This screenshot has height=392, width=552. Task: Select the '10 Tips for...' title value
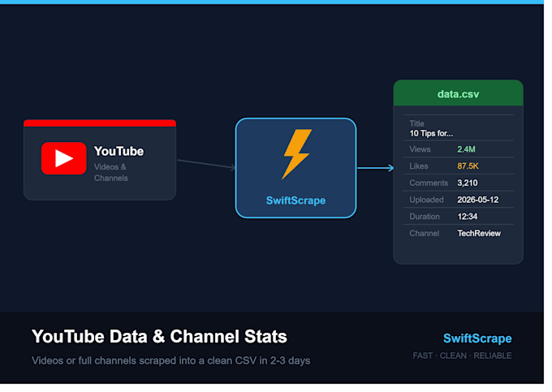coord(431,134)
